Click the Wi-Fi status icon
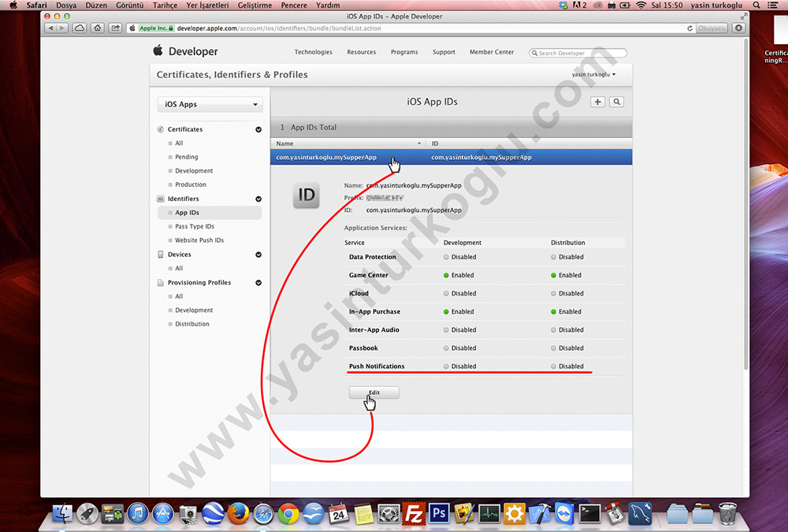The width and height of the screenshot is (788, 532). point(641,5)
